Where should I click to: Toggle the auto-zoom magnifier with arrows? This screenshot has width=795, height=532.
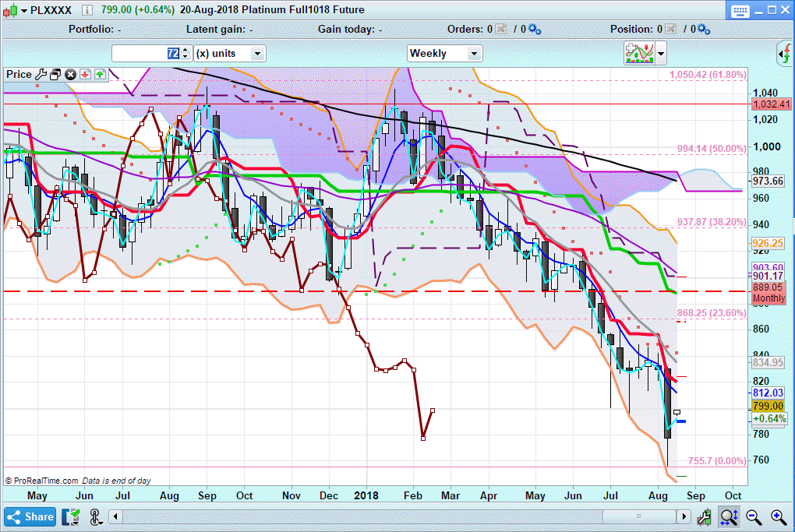(x=729, y=516)
